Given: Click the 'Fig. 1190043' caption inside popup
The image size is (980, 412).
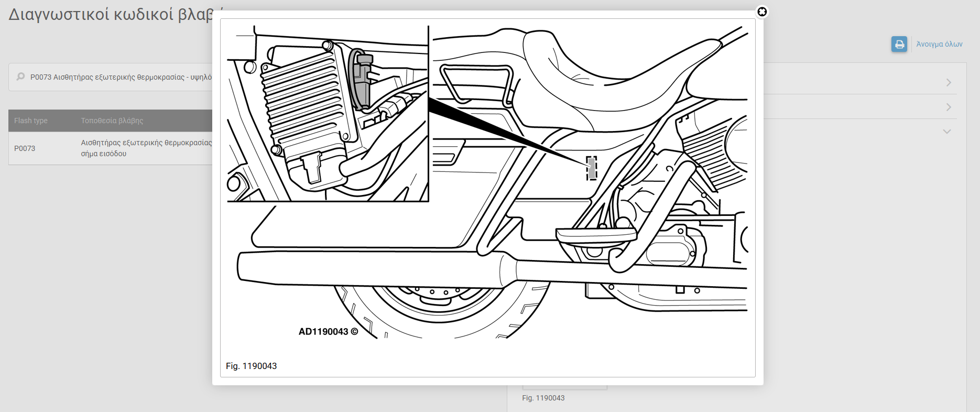Looking at the screenshot, I should (251, 366).
